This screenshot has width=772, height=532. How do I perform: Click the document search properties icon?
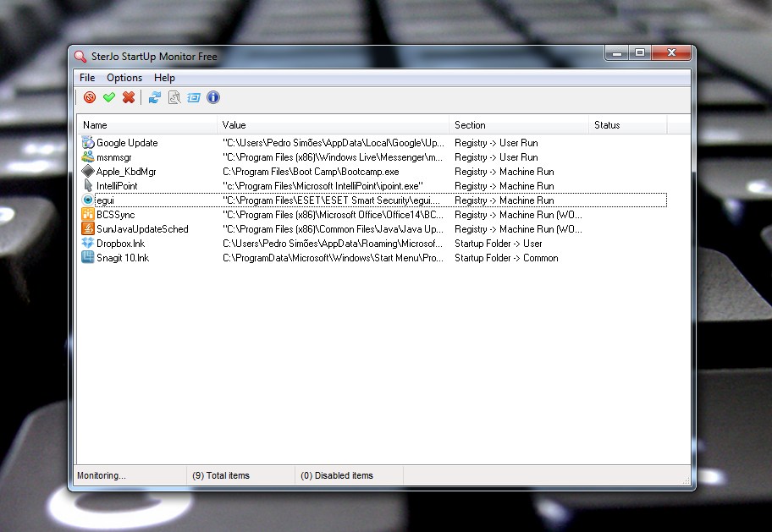coord(174,97)
